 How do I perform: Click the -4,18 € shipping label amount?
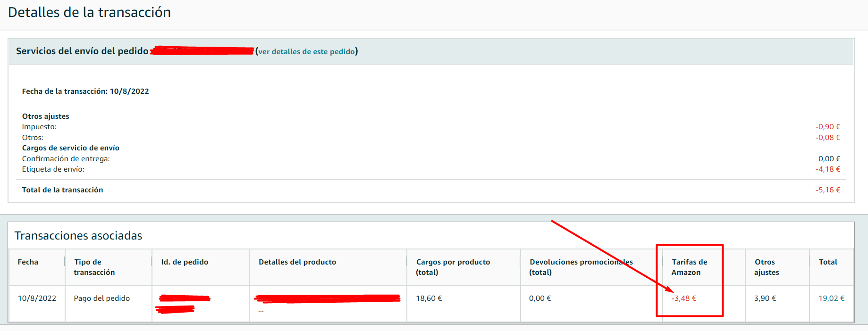point(827,169)
